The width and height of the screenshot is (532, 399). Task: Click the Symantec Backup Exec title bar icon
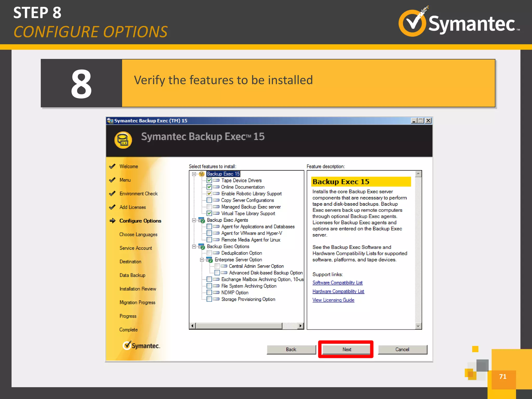(x=110, y=121)
